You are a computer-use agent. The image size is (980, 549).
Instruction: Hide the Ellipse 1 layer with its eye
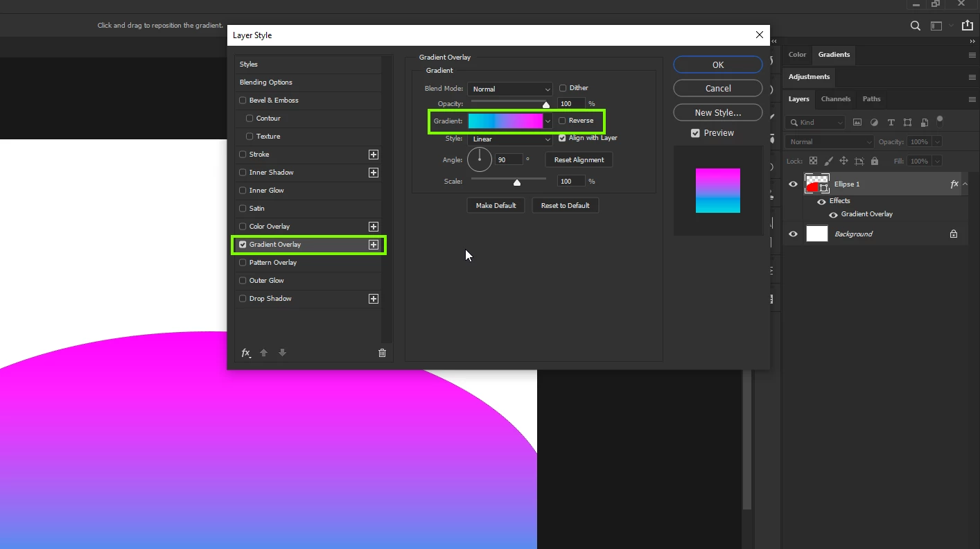pyautogui.click(x=794, y=184)
